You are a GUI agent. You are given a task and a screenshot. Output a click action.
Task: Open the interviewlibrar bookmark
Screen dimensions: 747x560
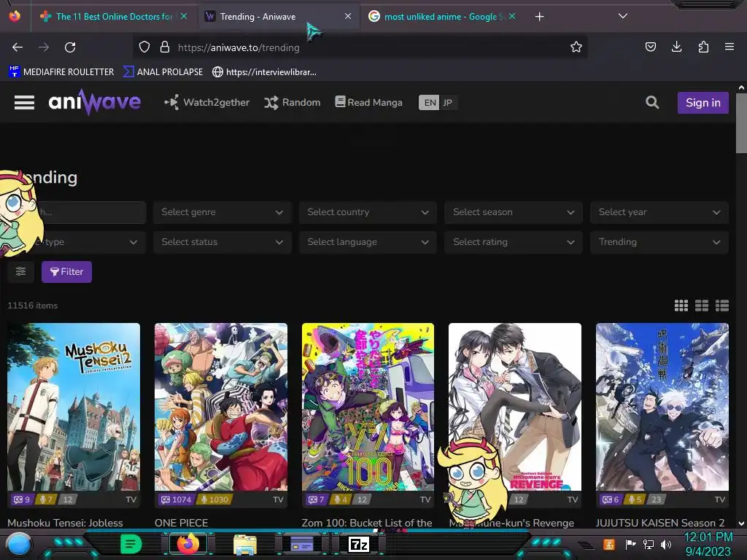click(x=264, y=72)
